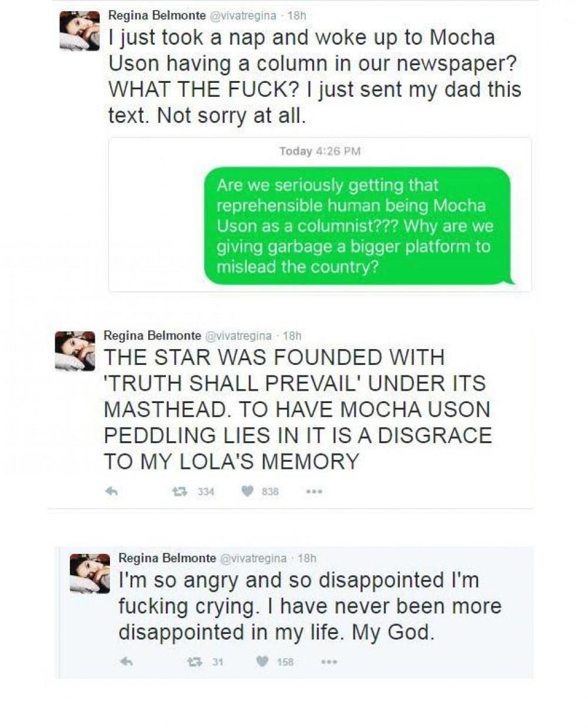Reply to the 'TRUTH SHALL PREVAIL' tweet

pos(111,491)
